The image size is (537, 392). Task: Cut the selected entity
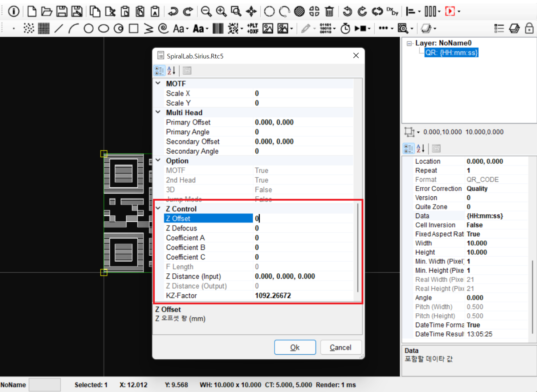coord(110,11)
